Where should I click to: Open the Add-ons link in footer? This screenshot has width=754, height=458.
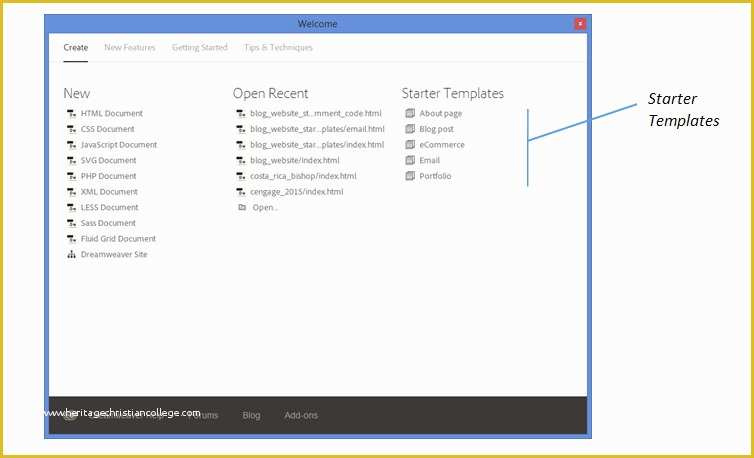click(301, 415)
